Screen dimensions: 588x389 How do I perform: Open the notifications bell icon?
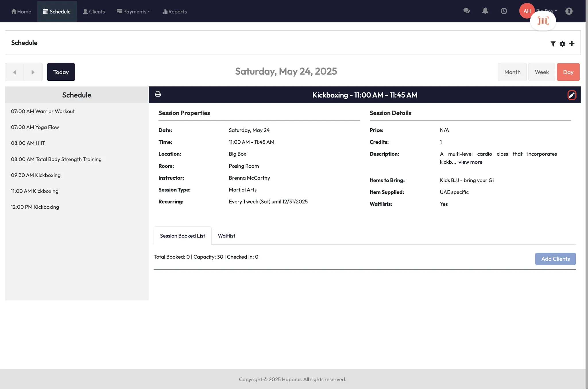click(x=485, y=11)
